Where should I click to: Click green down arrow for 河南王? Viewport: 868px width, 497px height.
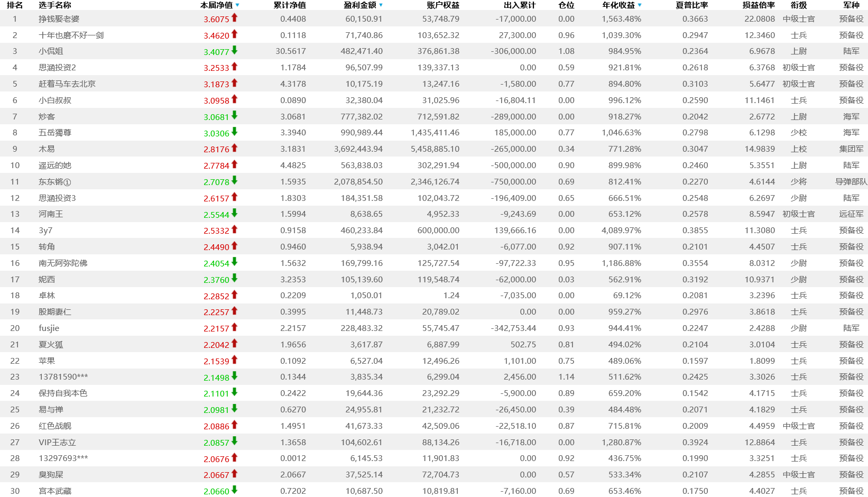pos(234,213)
